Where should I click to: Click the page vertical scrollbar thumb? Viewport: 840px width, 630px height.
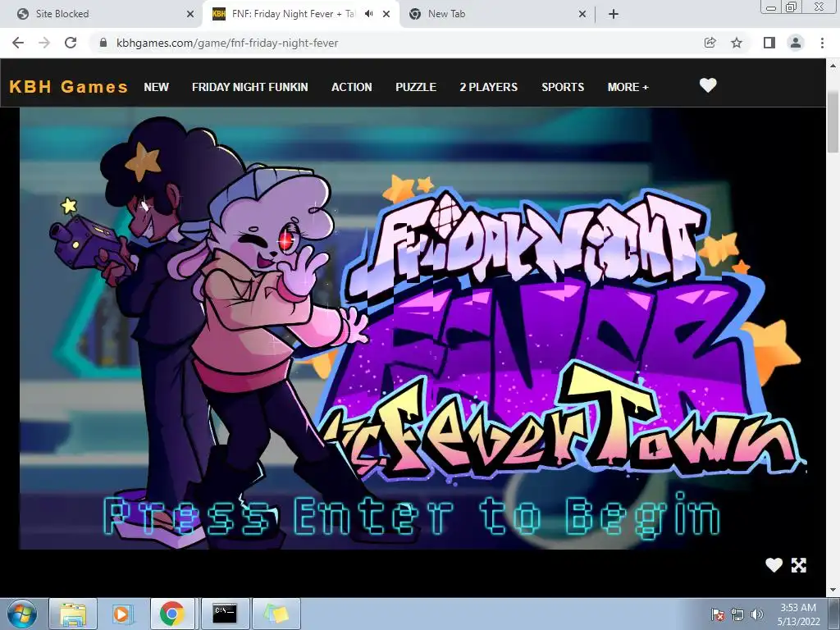click(833, 121)
